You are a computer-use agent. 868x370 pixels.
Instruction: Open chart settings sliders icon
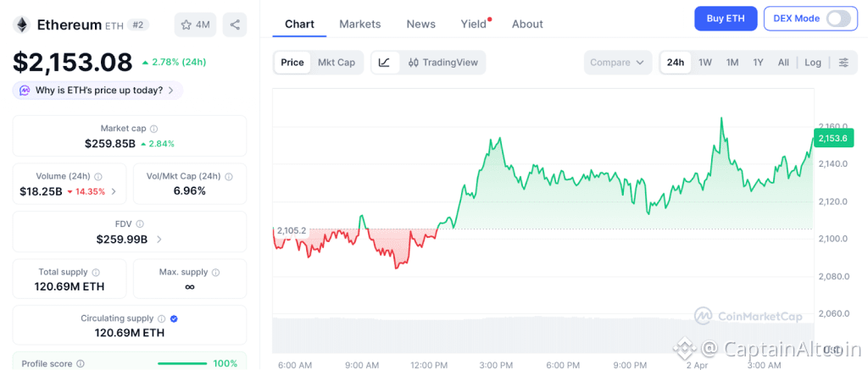tap(843, 63)
